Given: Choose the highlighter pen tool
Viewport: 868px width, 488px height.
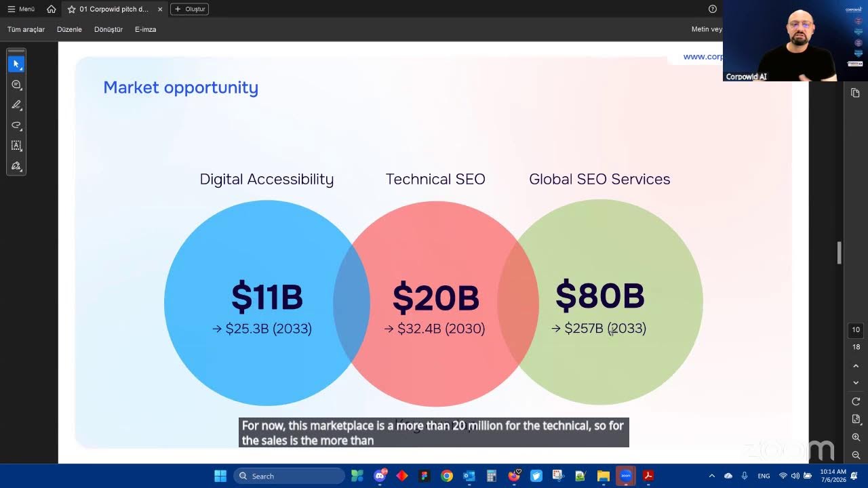Looking at the screenshot, I should tap(16, 105).
